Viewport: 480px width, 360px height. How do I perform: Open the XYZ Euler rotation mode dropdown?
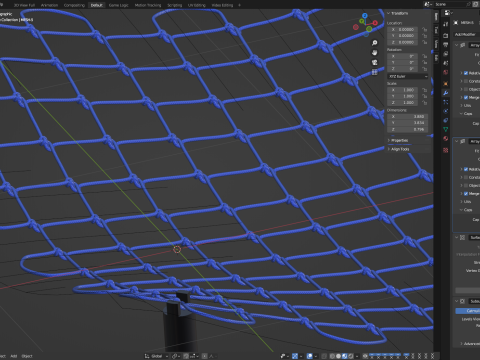pos(408,76)
